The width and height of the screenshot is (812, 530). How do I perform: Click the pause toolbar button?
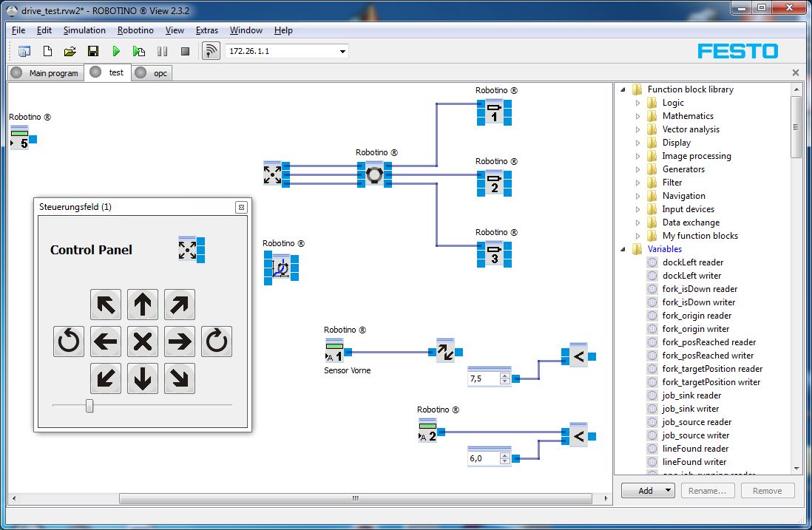coord(162,51)
